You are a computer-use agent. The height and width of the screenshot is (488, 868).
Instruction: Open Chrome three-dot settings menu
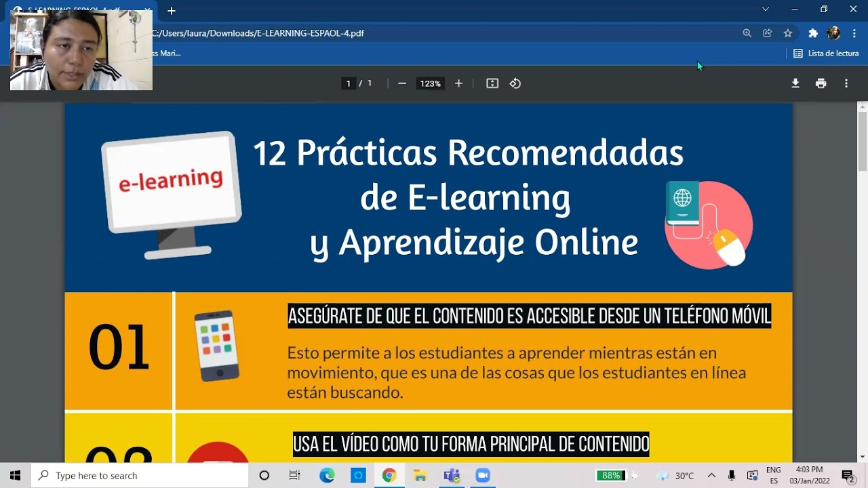point(854,33)
